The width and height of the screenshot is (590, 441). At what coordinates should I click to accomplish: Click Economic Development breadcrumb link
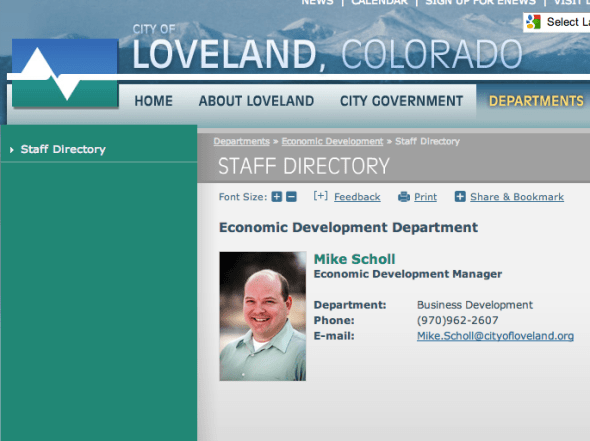[332, 141]
